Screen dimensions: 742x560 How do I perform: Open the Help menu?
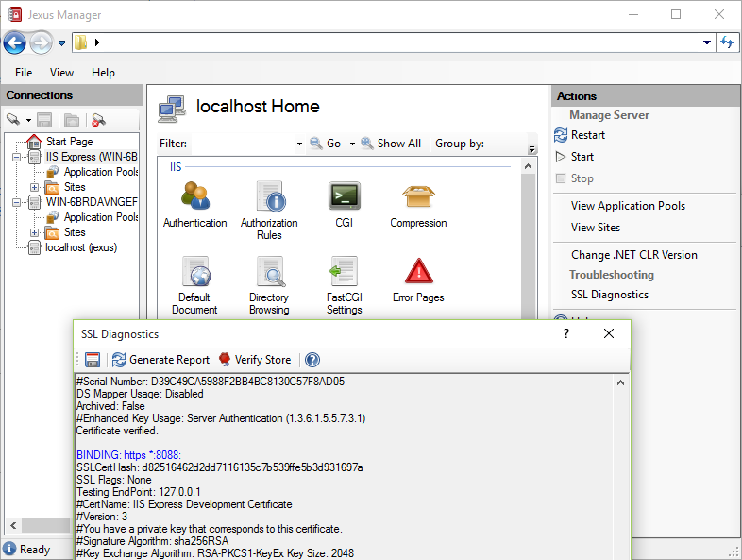[x=103, y=73]
